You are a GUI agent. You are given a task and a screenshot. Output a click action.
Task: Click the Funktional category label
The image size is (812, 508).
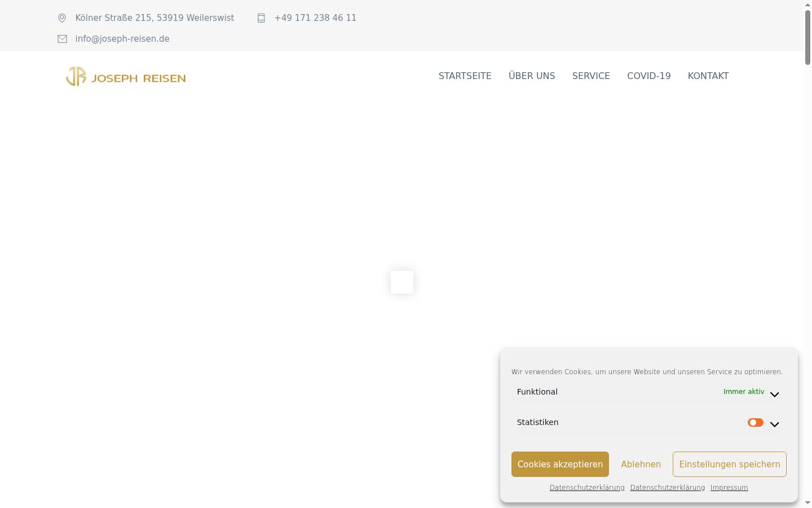(537, 392)
